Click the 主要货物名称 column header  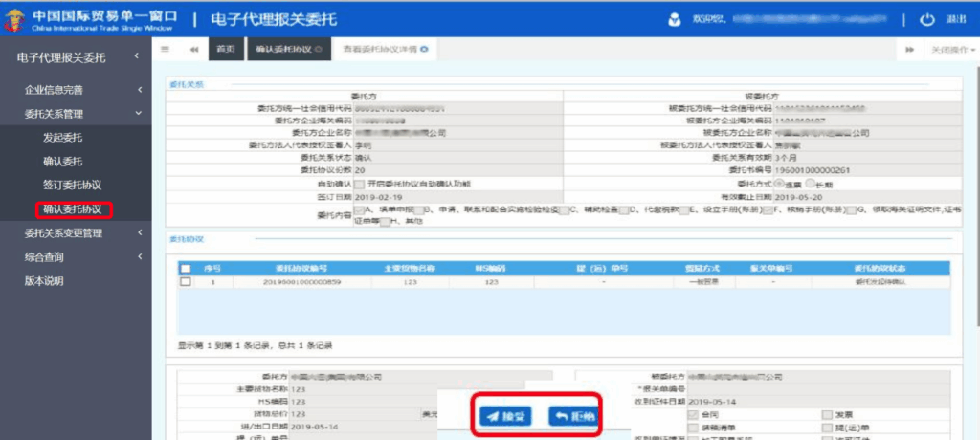tap(410, 268)
